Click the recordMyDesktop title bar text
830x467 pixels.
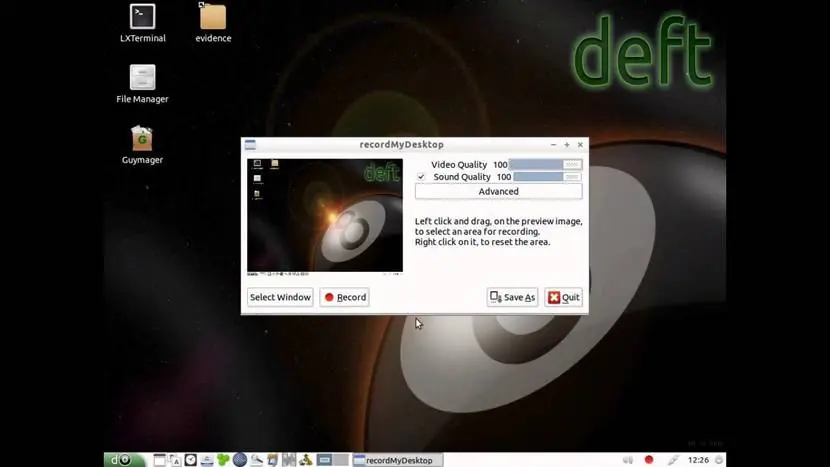(402, 145)
